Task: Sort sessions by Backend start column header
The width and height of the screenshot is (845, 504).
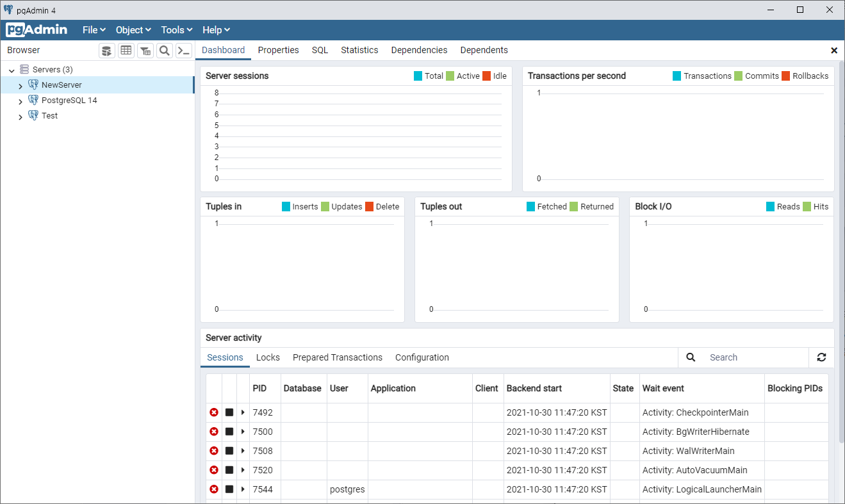Action: pyautogui.click(x=557, y=388)
